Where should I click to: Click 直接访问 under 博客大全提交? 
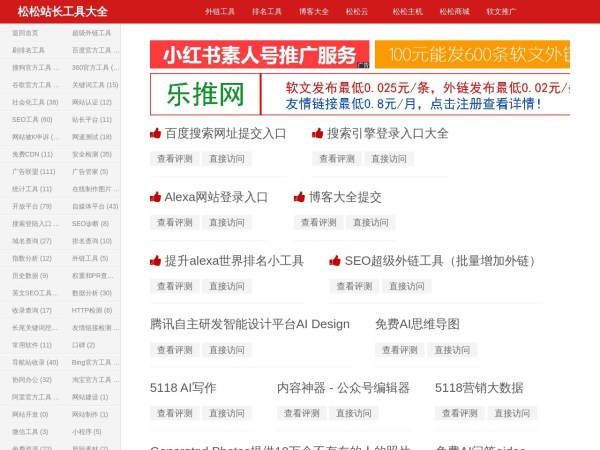[x=371, y=222]
